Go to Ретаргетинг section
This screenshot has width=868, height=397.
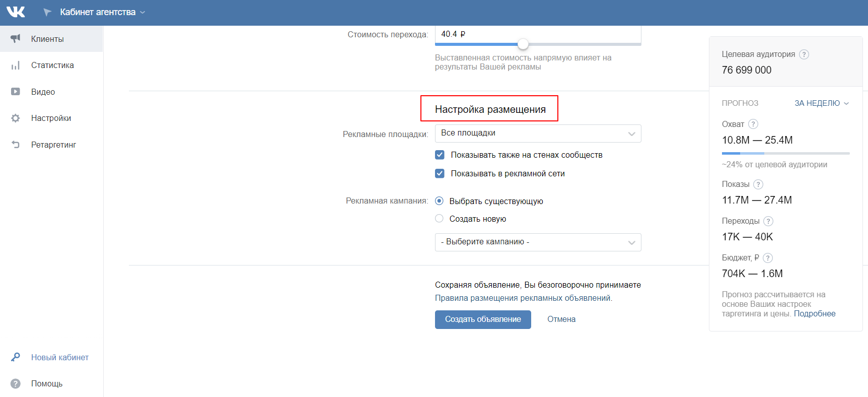(53, 145)
